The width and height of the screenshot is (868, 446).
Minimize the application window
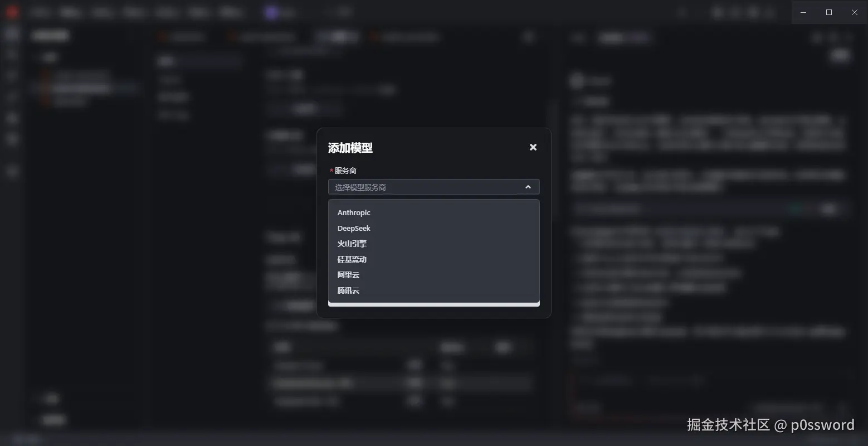point(803,12)
